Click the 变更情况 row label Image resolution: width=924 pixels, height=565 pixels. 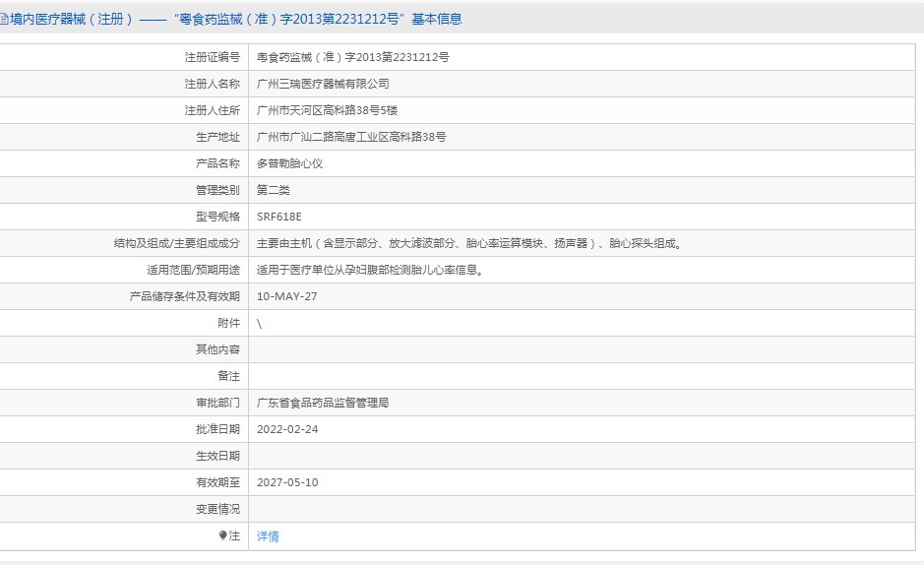click(x=218, y=509)
